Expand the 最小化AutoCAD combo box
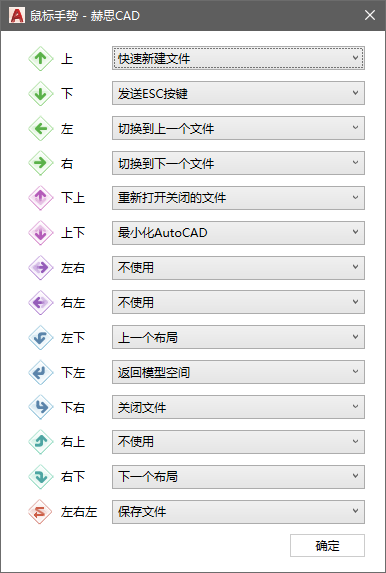The image size is (386, 573). [238, 232]
